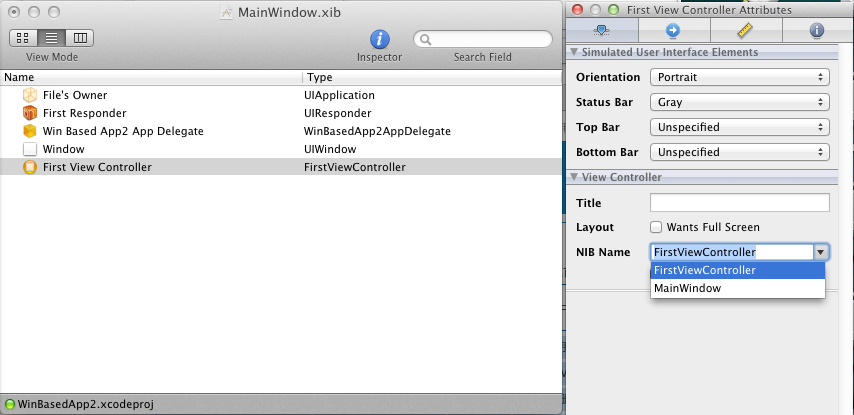Click the Title input field

coord(740,203)
